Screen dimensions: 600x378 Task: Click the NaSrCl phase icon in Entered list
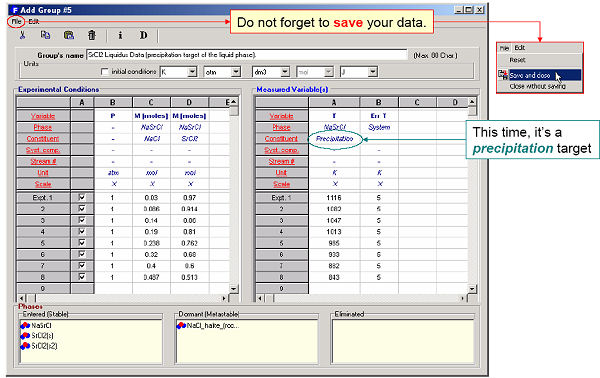pos(25,326)
